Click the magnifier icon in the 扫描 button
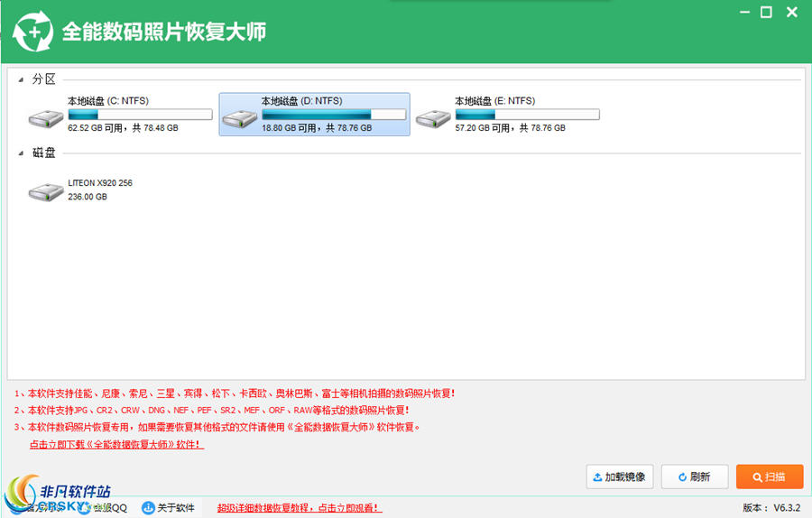The width and height of the screenshot is (812, 518). [757, 477]
